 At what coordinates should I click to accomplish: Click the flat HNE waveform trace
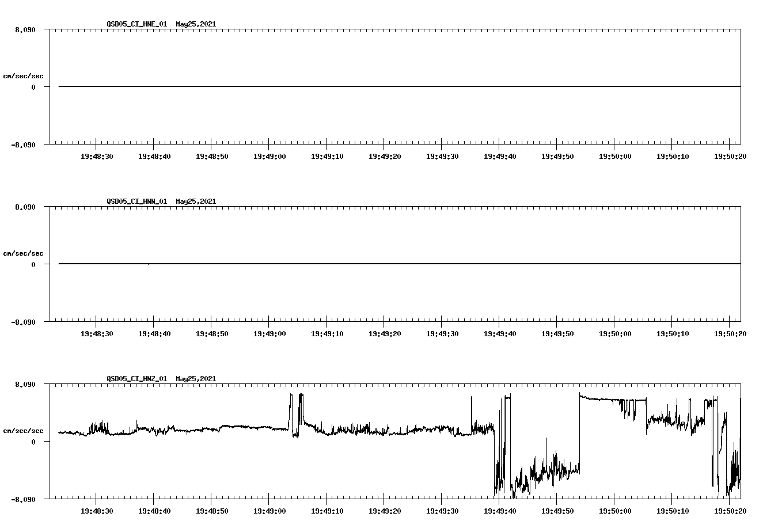346,87
